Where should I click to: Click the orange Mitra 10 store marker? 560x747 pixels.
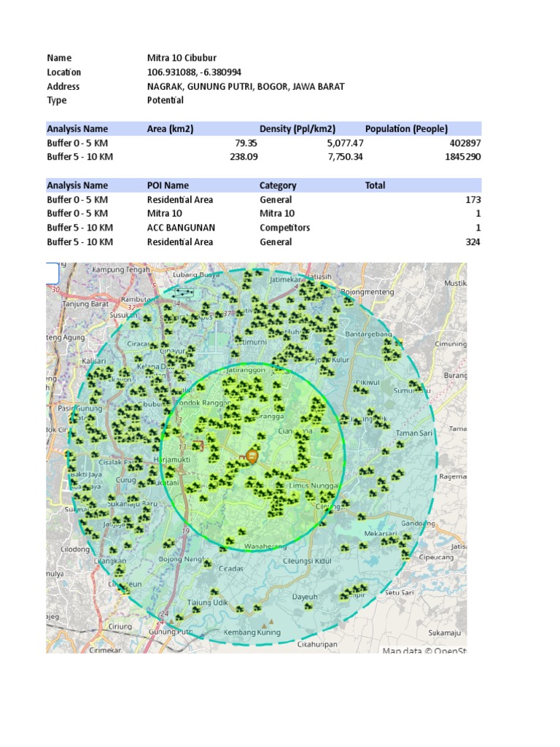[x=252, y=457]
